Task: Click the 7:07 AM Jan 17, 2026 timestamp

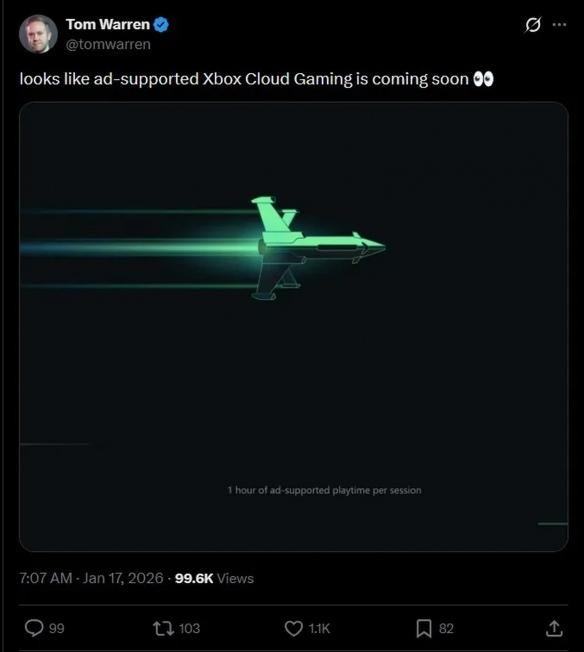Action: point(92,578)
